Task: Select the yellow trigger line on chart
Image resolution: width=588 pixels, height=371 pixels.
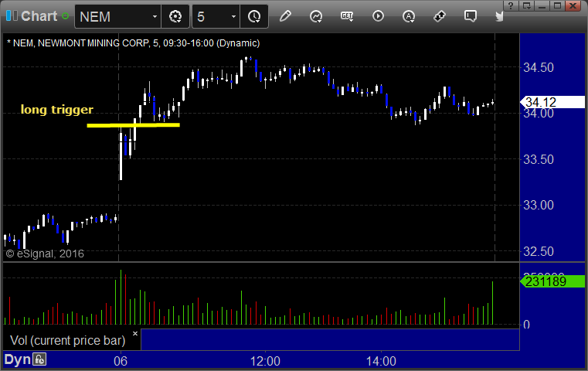Action: pyautogui.click(x=133, y=125)
